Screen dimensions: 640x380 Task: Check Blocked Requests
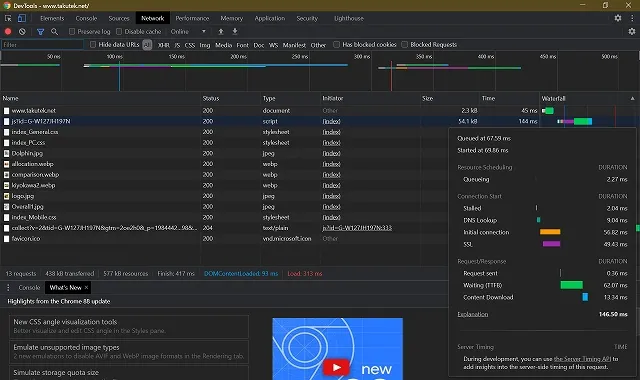coord(404,44)
